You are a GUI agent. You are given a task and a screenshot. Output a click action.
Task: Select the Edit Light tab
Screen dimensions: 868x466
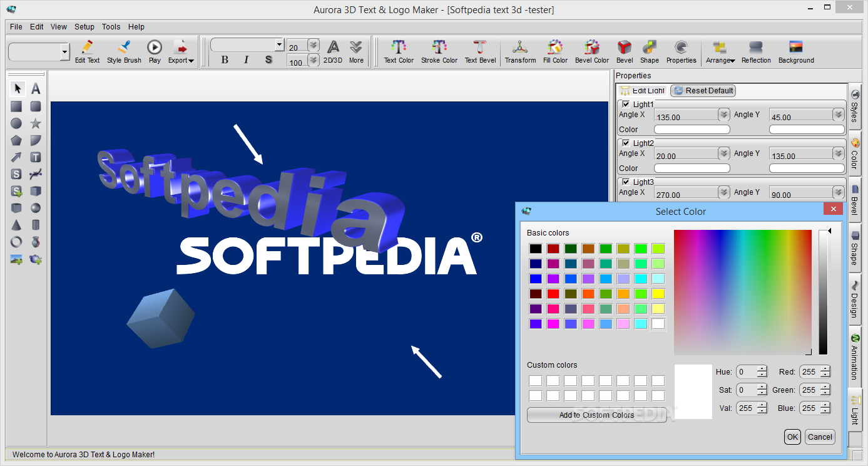pyautogui.click(x=643, y=91)
